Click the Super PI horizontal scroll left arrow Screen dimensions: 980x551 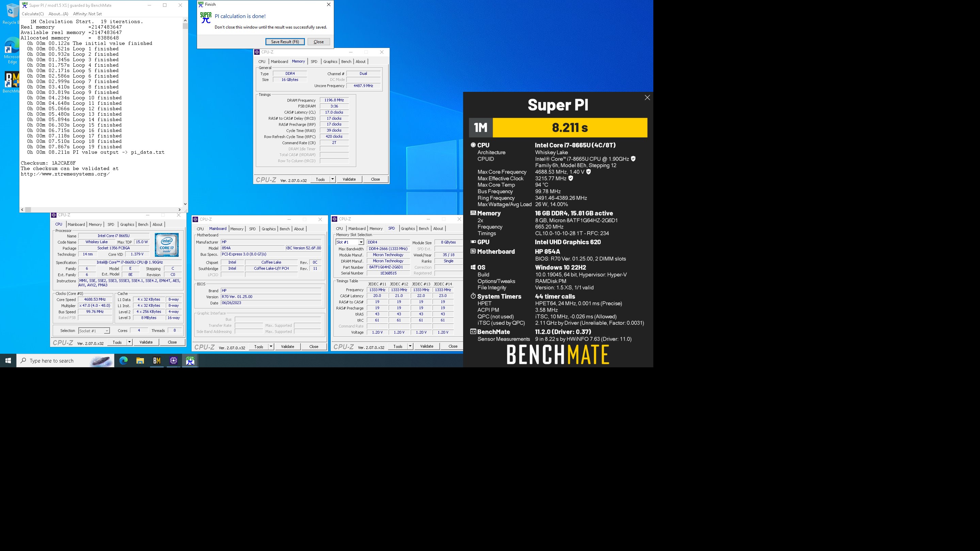pos(22,210)
